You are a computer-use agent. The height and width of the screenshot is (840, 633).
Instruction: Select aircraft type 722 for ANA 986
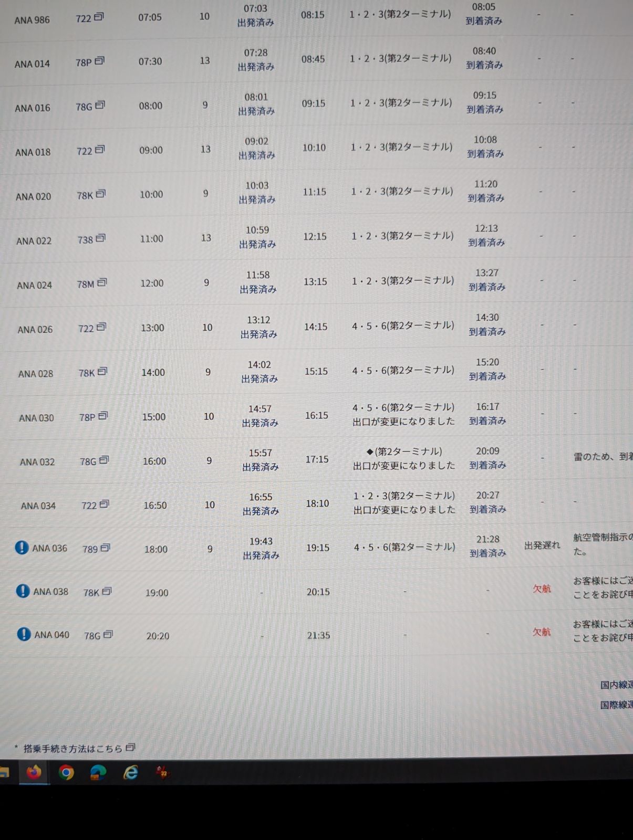click(x=84, y=19)
